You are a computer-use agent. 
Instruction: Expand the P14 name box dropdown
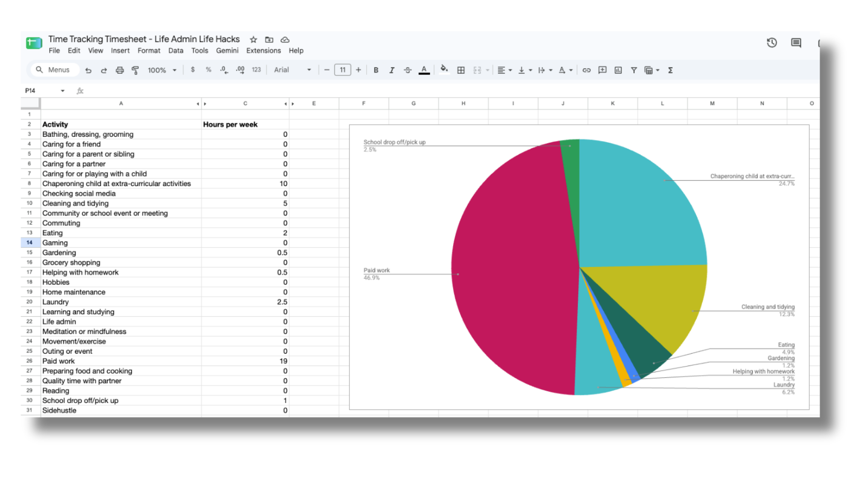click(62, 91)
